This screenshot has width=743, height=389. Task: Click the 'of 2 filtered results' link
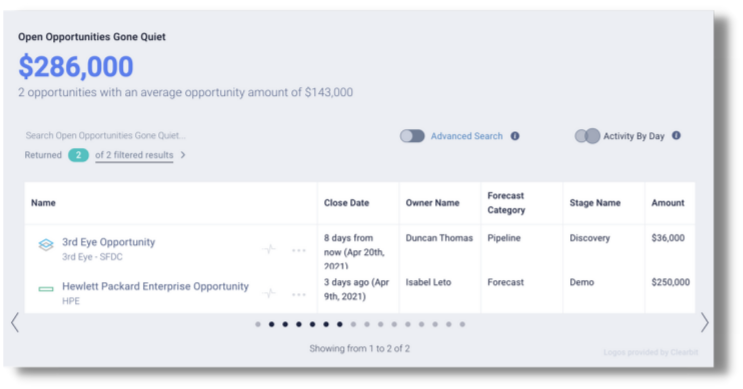[x=134, y=155]
